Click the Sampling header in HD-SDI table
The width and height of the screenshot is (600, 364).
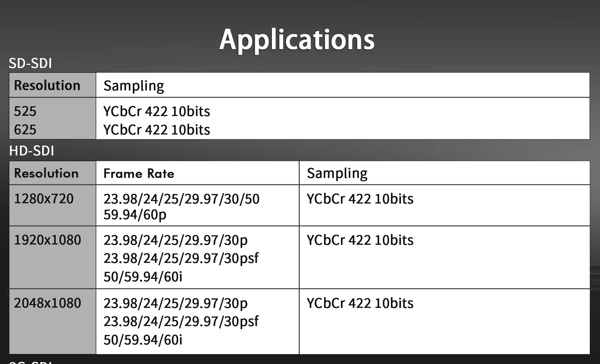pos(337,173)
